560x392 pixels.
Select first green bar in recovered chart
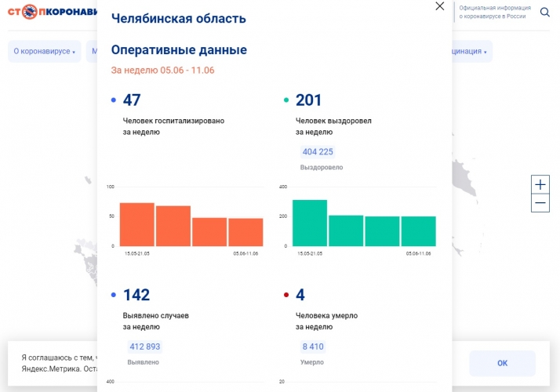point(309,223)
